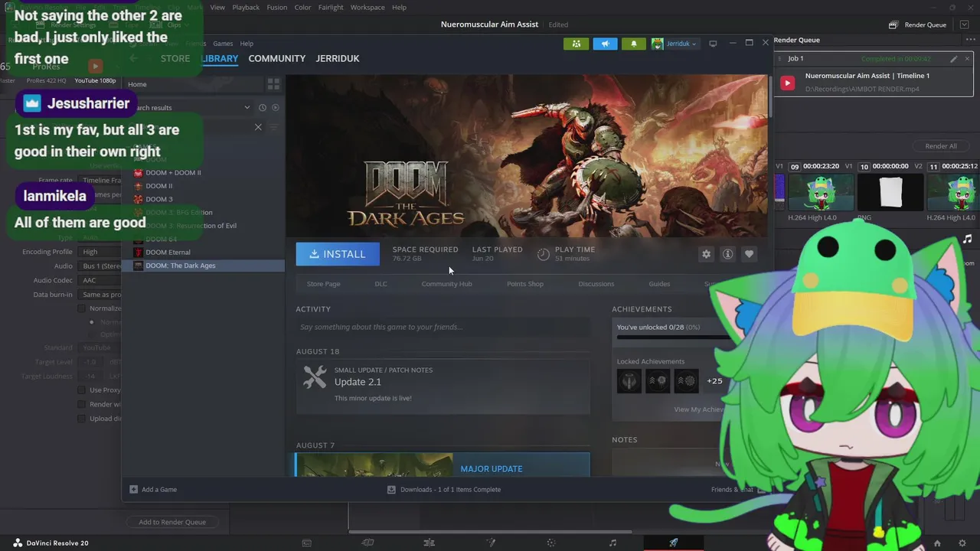Screen dimensions: 980x551
Task: Enter Big Picture mode icon in Steam
Action: coord(713,44)
